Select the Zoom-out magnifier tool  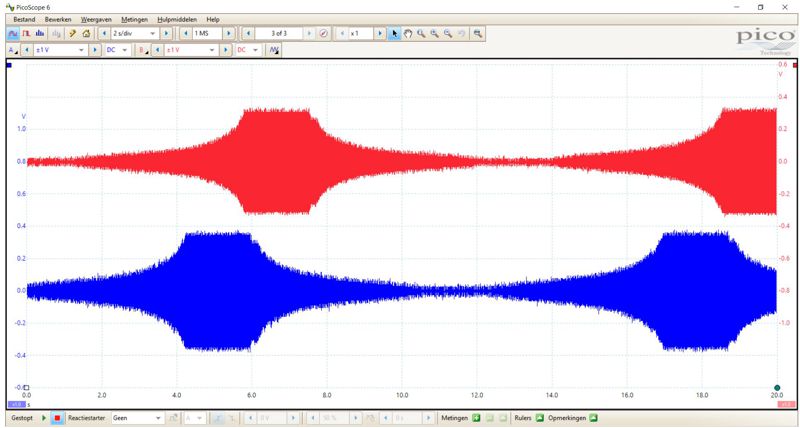point(448,34)
